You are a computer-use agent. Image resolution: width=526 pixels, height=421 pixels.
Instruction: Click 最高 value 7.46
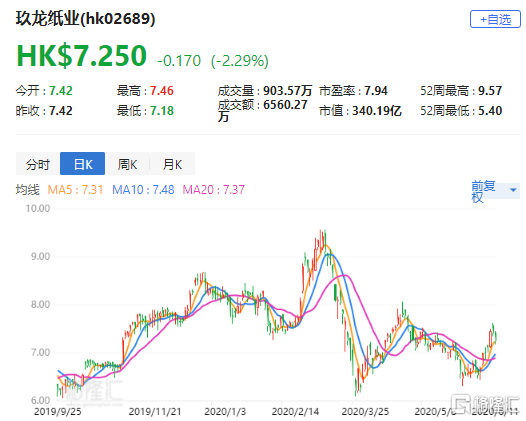click(162, 91)
